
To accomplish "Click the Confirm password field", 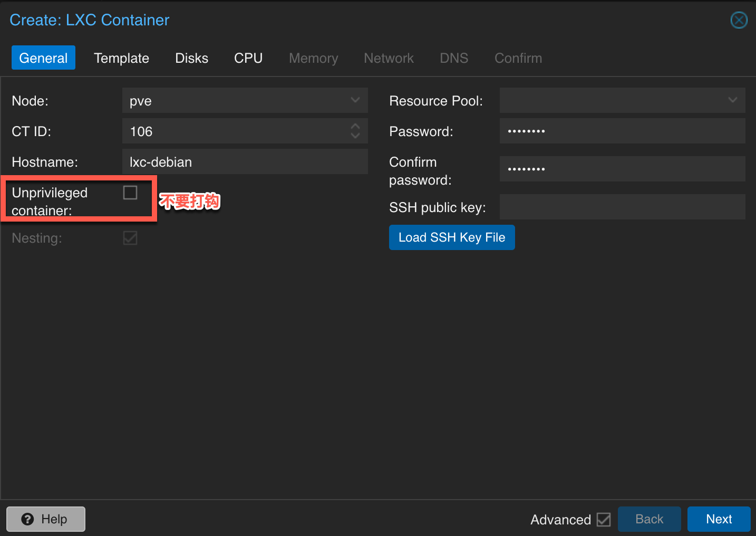I will coord(622,169).
